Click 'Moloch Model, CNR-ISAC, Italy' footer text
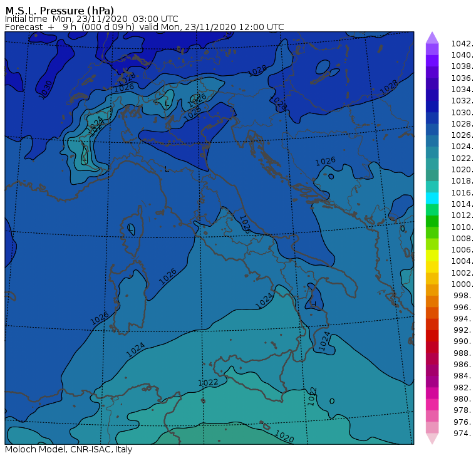 click(x=69, y=449)
